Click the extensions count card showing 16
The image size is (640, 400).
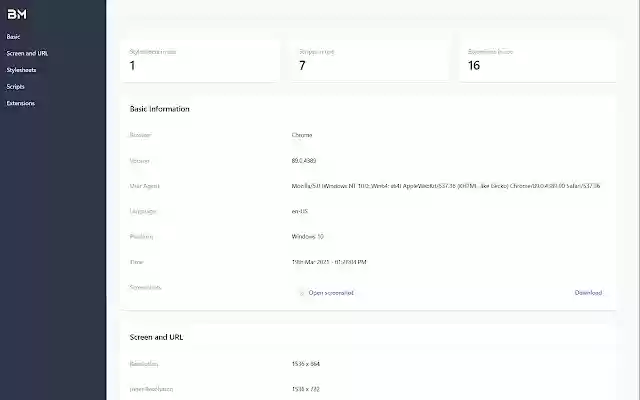tap(538, 61)
